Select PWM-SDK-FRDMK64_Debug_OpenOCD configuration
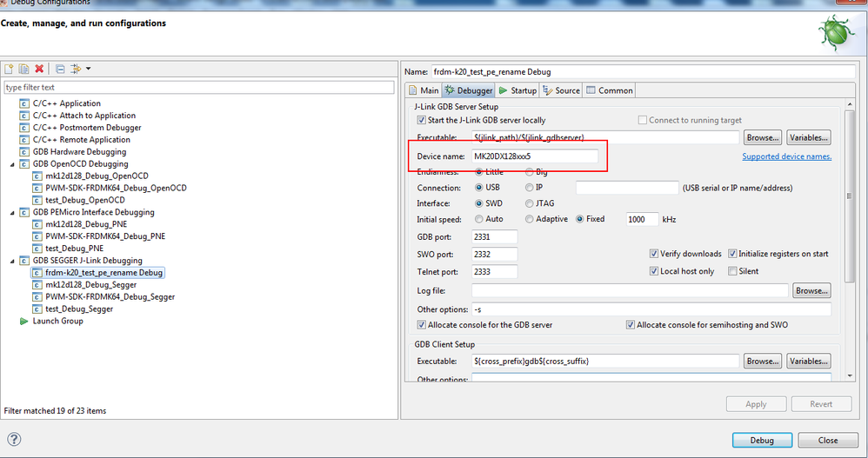Image resolution: width=868 pixels, height=458 pixels. (116, 188)
